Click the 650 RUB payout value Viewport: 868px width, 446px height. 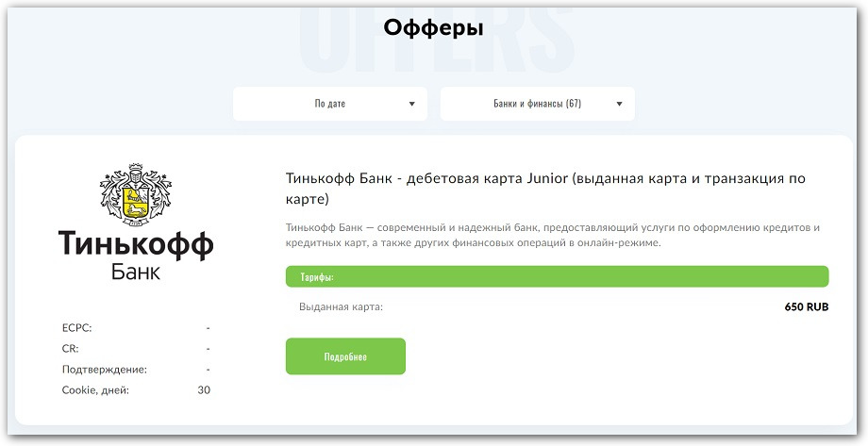coord(806,307)
